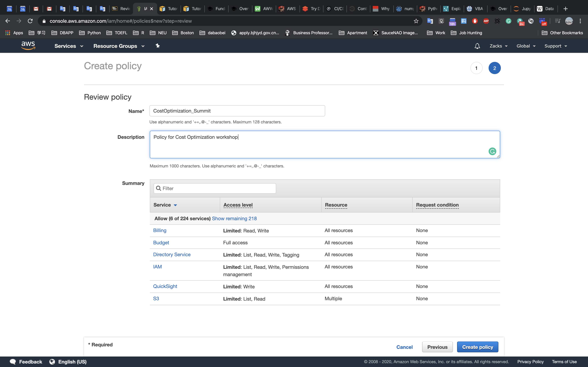The width and height of the screenshot is (588, 367).
Task: Bookmark page with the star icon
Action: coord(416,21)
